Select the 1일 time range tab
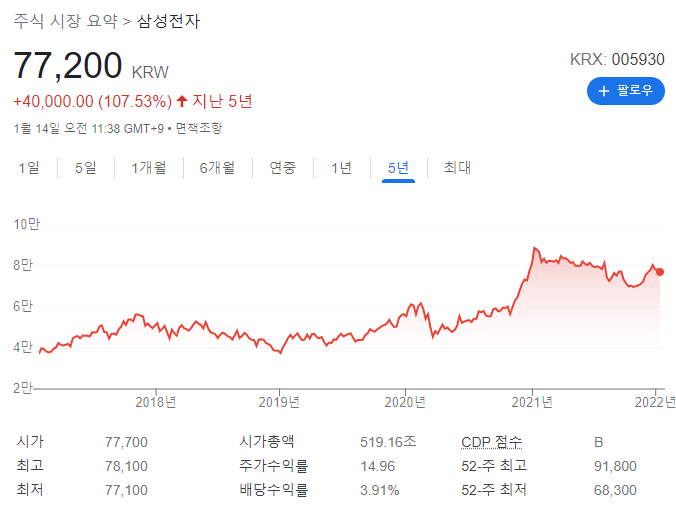 pyautogui.click(x=29, y=167)
